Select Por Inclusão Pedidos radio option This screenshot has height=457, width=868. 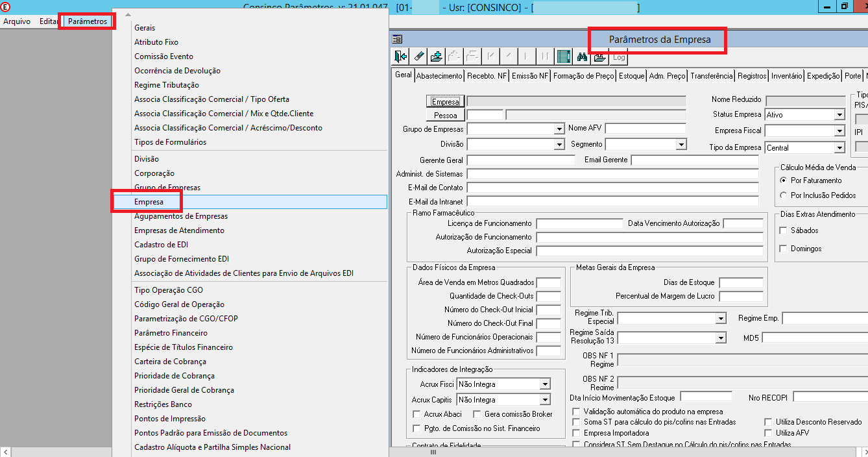pos(784,195)
